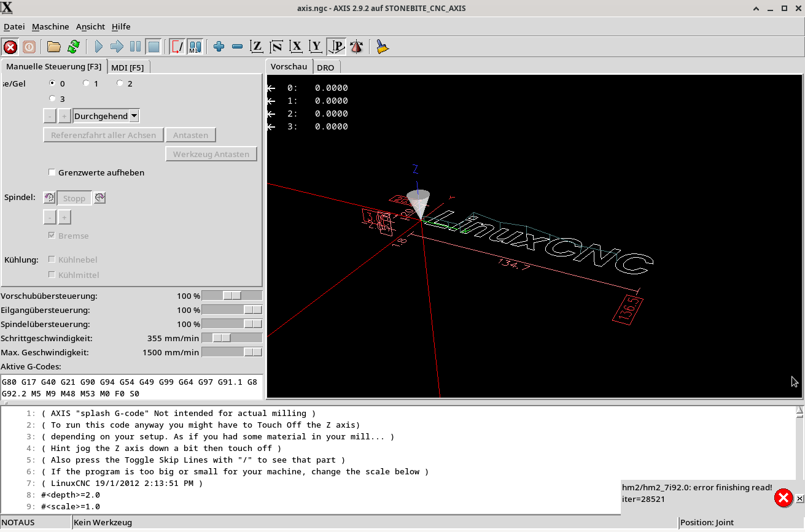This screenshot has width=805, height=532.
Task: Switch to perspective view P
Action: [336, 47]
